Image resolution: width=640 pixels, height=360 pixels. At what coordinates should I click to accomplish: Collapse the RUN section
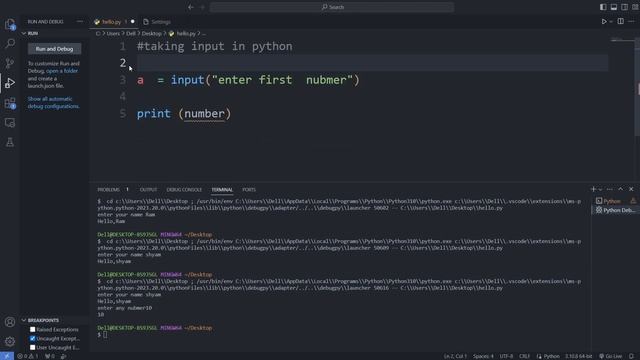coord(33,33)
